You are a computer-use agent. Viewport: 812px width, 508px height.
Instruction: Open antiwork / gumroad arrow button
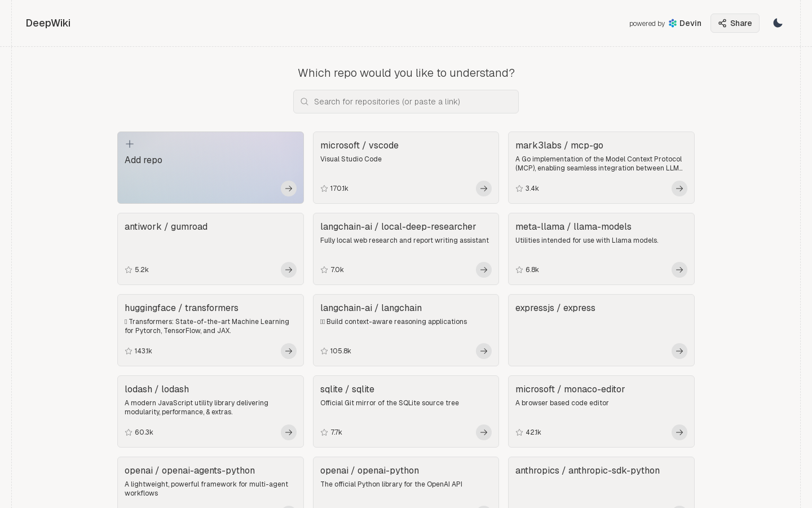point(289,270)
